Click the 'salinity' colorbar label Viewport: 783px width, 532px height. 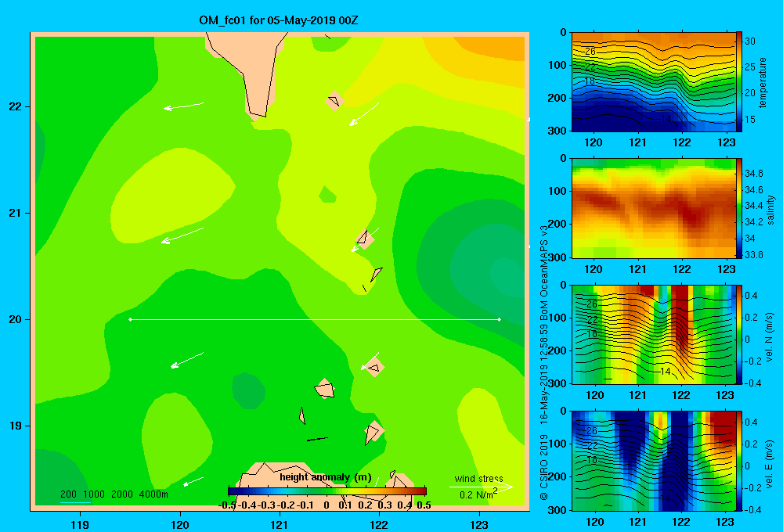click(770, 210)
